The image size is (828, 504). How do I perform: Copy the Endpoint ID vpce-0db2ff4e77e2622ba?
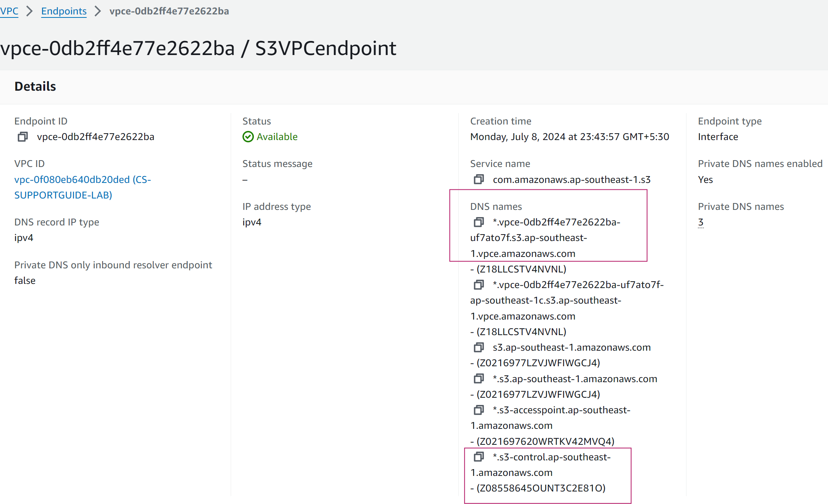(23, 137)
